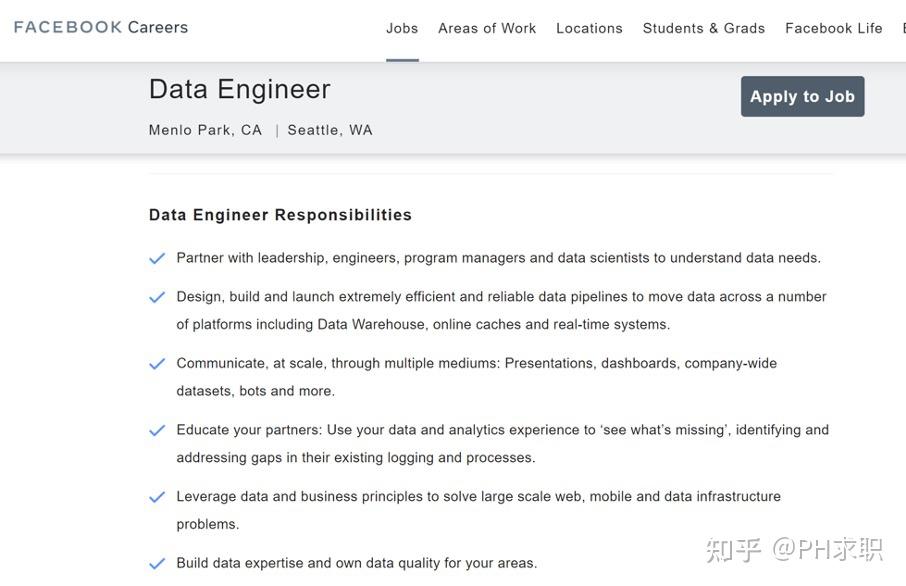Open Facebook Life nav item
Viewport: 906px width, 586px height.
pos(834,28)
